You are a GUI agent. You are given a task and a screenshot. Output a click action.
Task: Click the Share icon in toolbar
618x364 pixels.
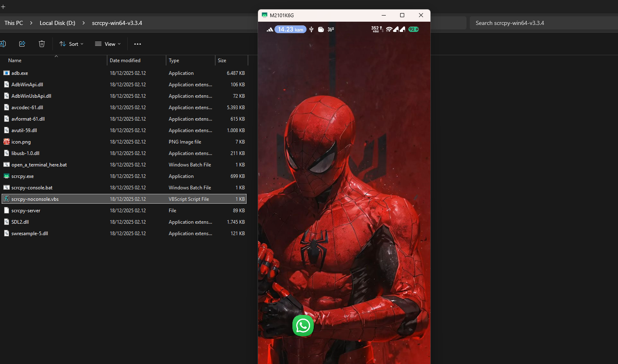click(22, 44)
